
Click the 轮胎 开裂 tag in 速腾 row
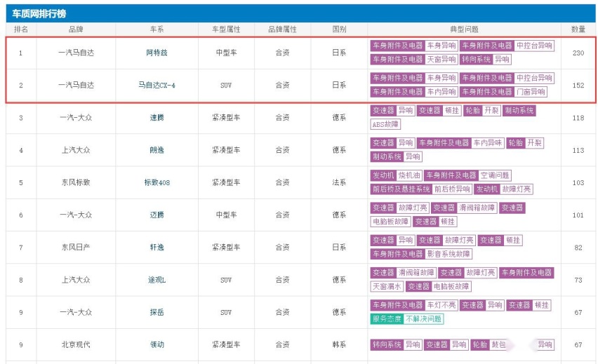tap(482, 111)
